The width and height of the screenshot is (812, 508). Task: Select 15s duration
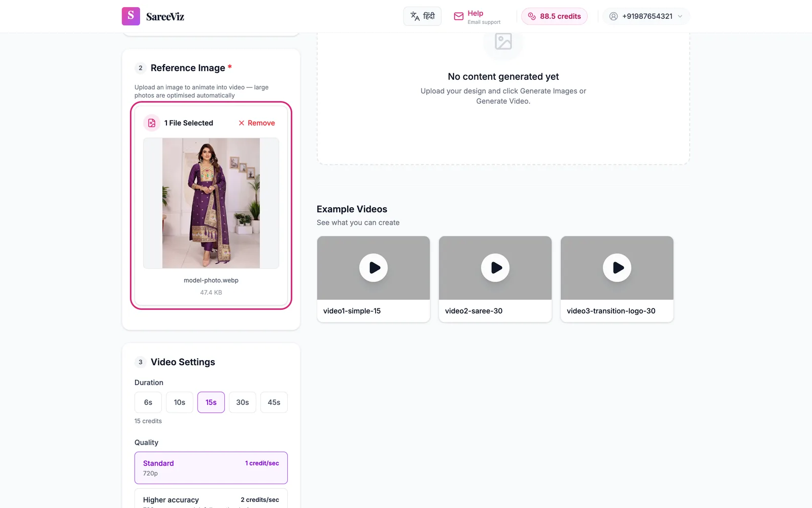(211, 402)
